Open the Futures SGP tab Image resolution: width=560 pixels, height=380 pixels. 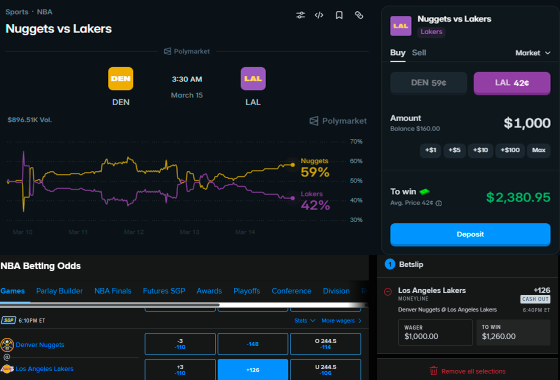point(164,291)
